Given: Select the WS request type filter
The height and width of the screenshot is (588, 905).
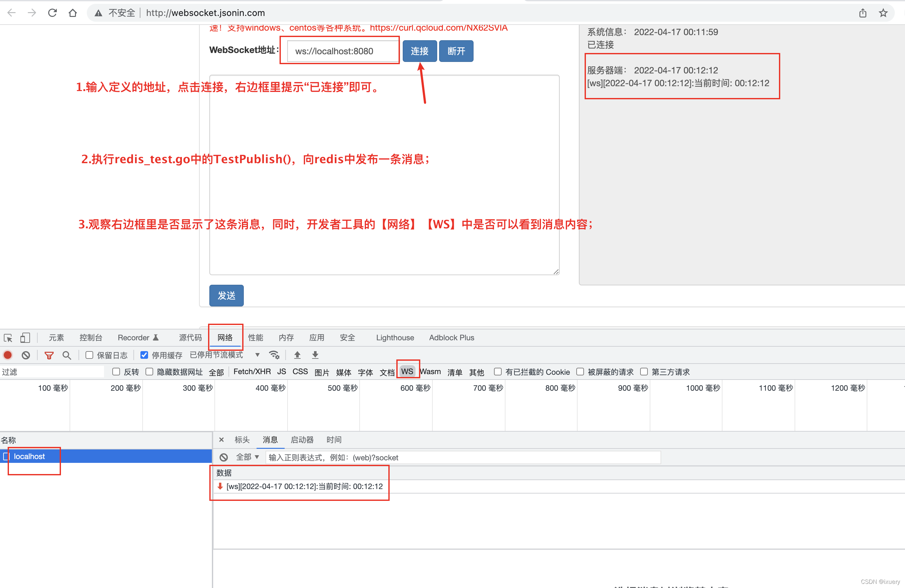Looking at the screenshot, I should (x=407, y=372).
